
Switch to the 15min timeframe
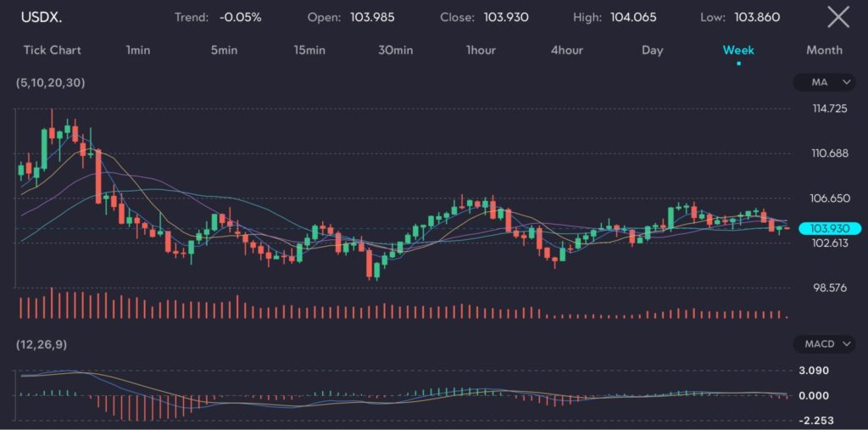(x=309, y=50)
